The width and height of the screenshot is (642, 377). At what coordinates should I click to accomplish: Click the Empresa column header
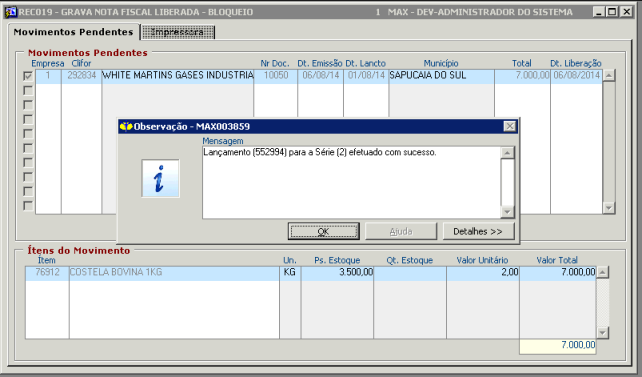[47, 63]
